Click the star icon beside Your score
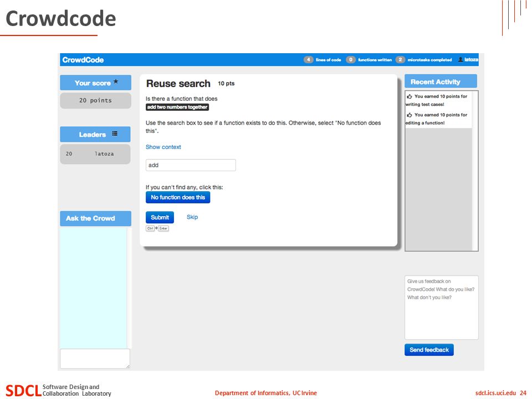The height and width of the screenshot is (399, 532). pyautogui.click(x=116, y=81)
